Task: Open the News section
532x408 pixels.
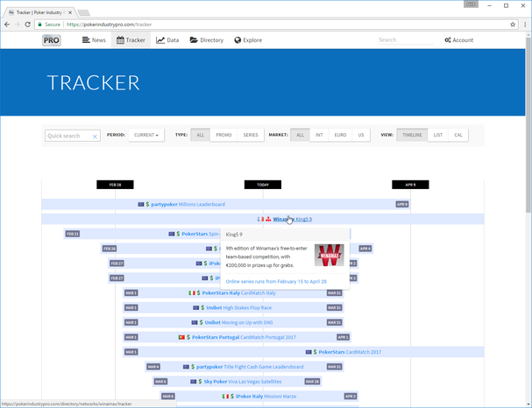Action: pos(94,40)
